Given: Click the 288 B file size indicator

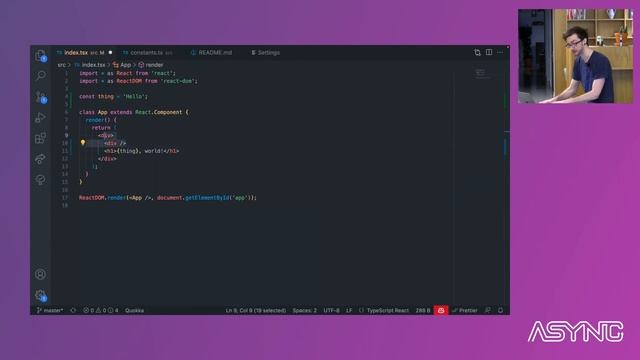Looking at the screenshot, I should coord(423,311).
